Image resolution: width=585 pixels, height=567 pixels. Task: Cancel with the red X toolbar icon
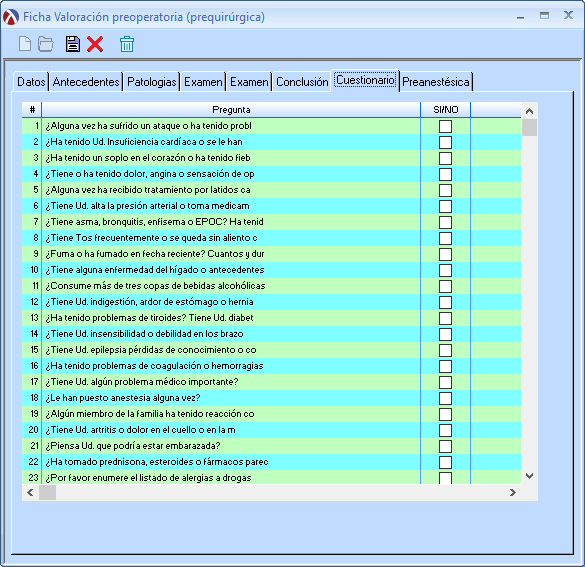click(95, 44)
